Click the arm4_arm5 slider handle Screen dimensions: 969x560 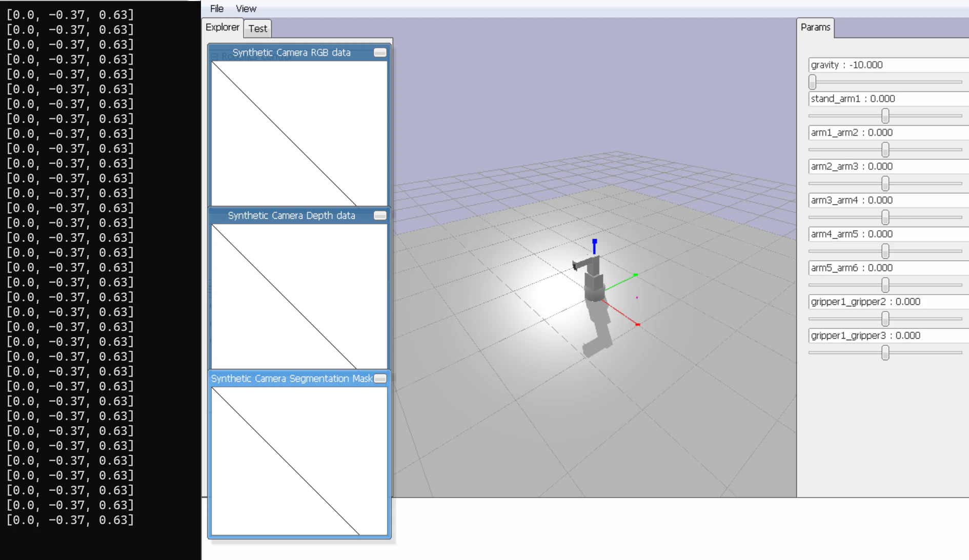[885, 251]
